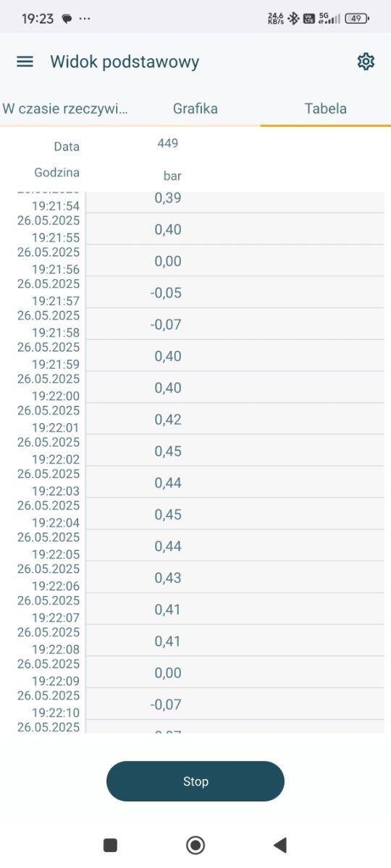
Task: Switch to the Grafika tab
Action: [x=195, y=109]
